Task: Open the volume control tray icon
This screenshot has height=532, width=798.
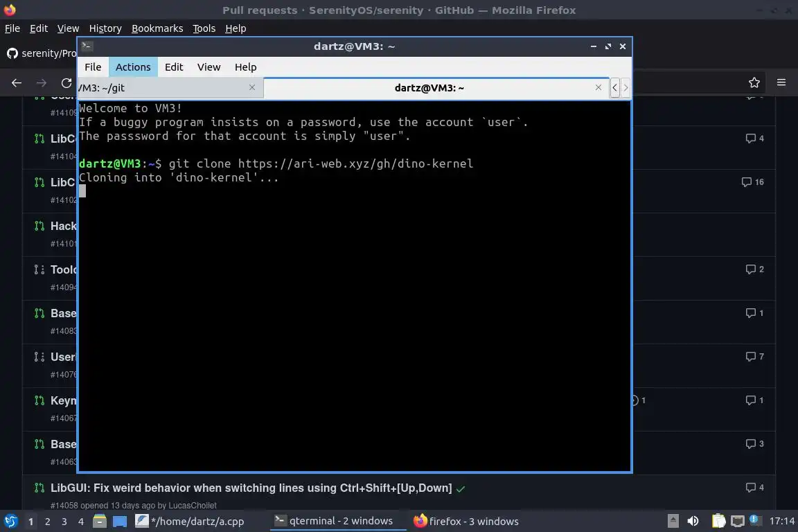Action: [x=693, y=521]
